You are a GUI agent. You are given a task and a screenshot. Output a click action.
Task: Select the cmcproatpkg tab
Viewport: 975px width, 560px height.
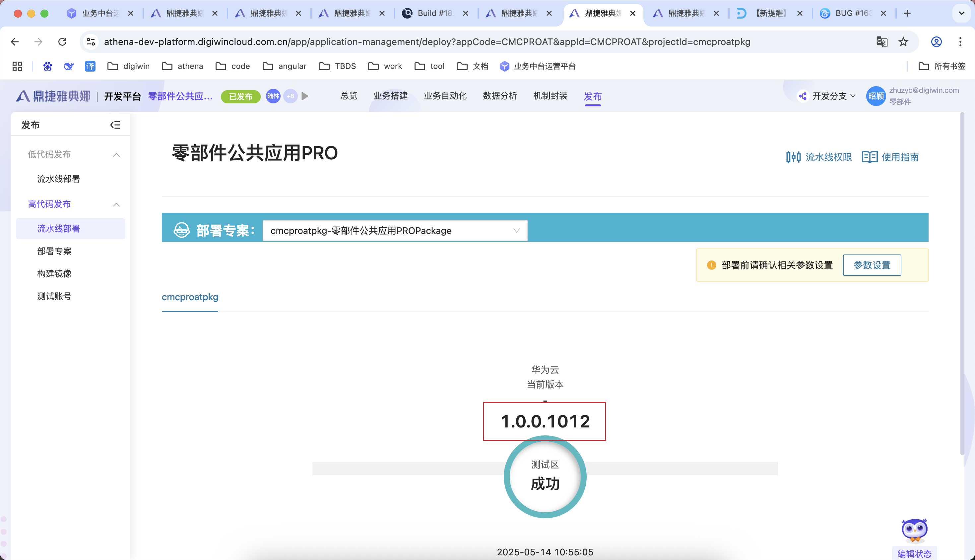tap(190, 297)
